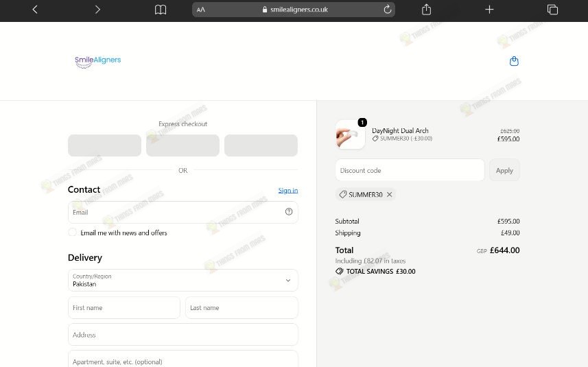Screen dimensions: 588x367
Task: Click the Apply discount button
Action: [504, 170]
